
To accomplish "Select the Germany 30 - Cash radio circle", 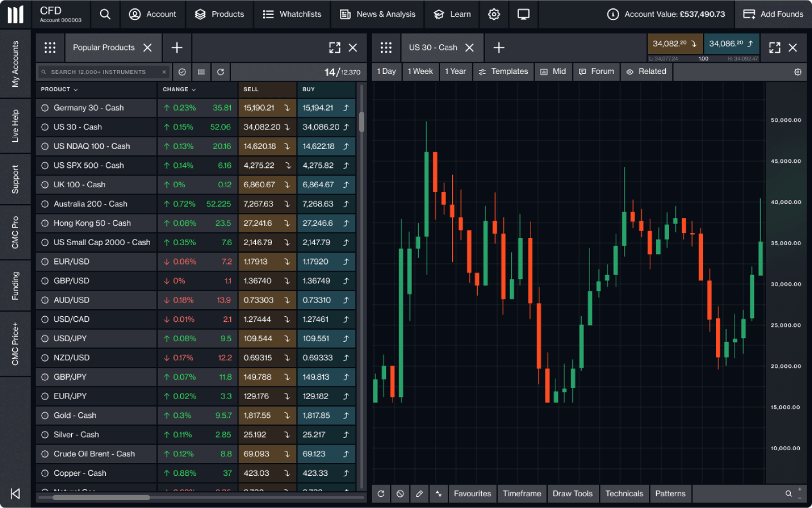I will click(x=45, y=108).
